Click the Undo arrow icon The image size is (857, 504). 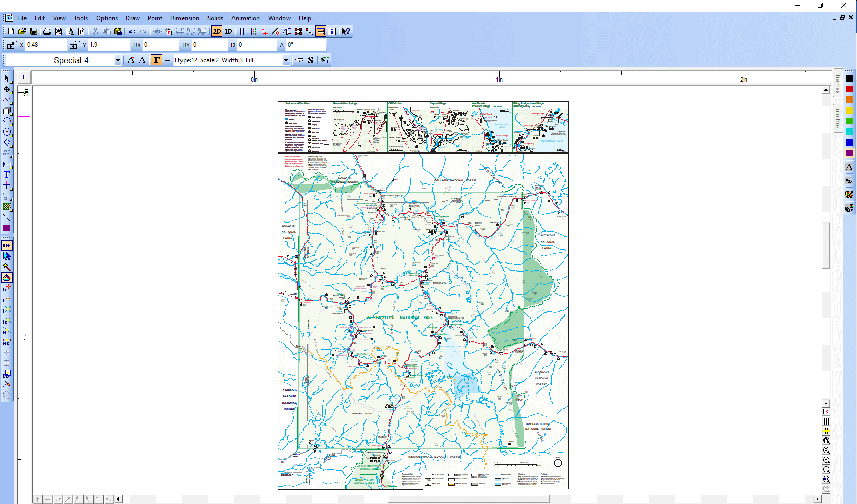coord(132,32)
